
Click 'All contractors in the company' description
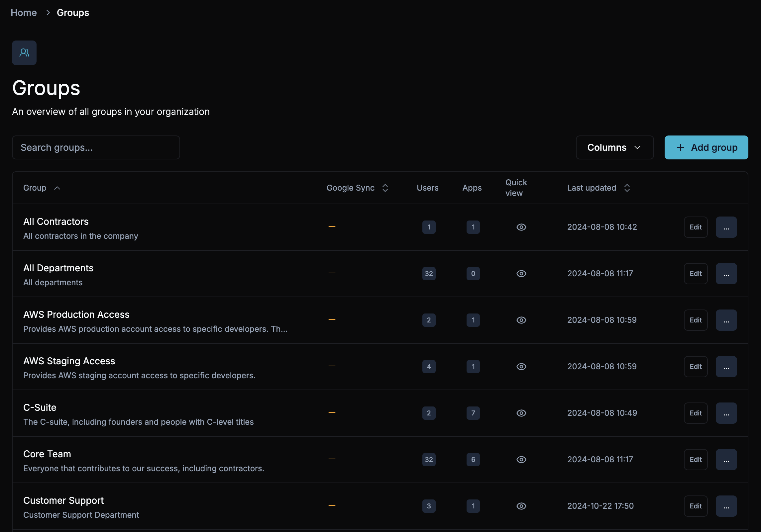tap(81, 236)
